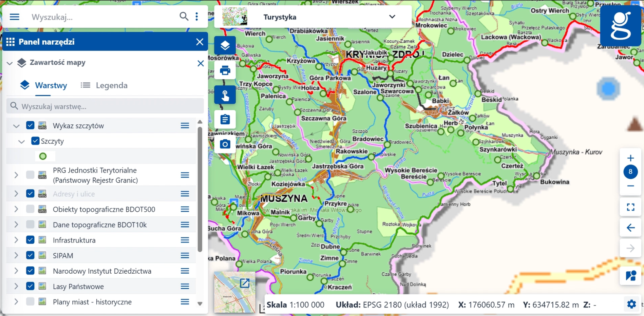Image resolution: width=644 pixels, height=316 pixels.
Task: Expand the Infrastruktura layer group
Action: pyautogui.click(x=16, y=240)
